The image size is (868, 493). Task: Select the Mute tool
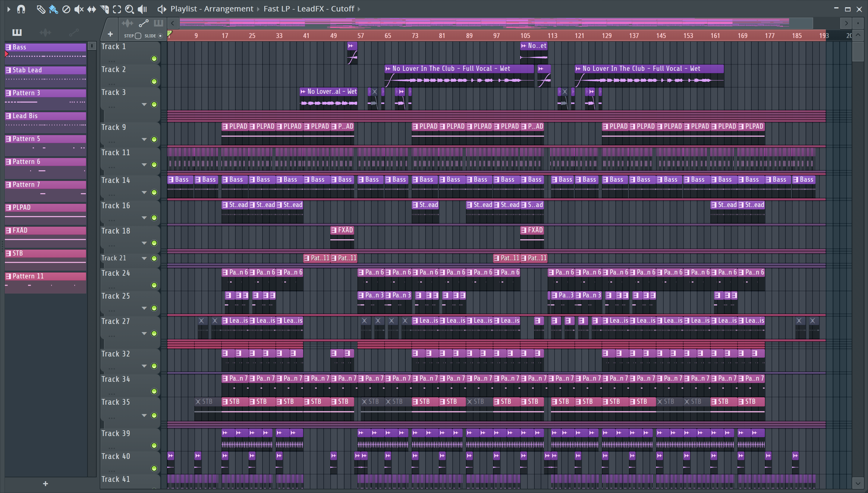tap(79, 9)
